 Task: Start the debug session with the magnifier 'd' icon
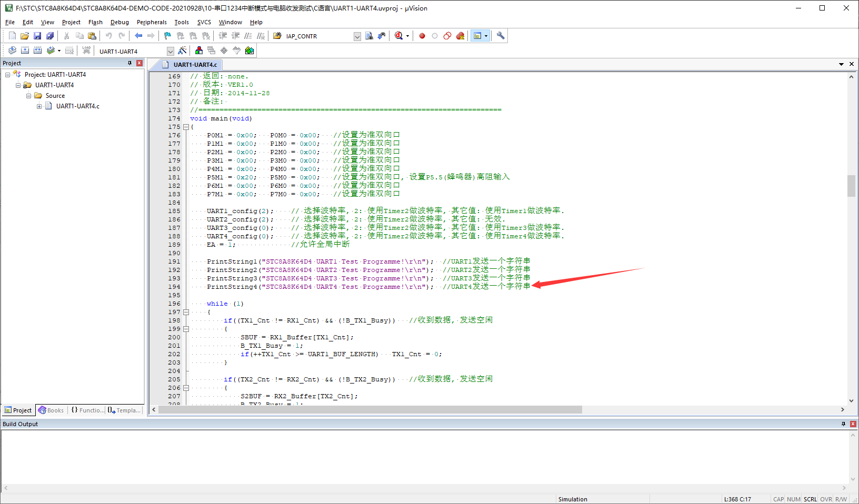point(398,36)
